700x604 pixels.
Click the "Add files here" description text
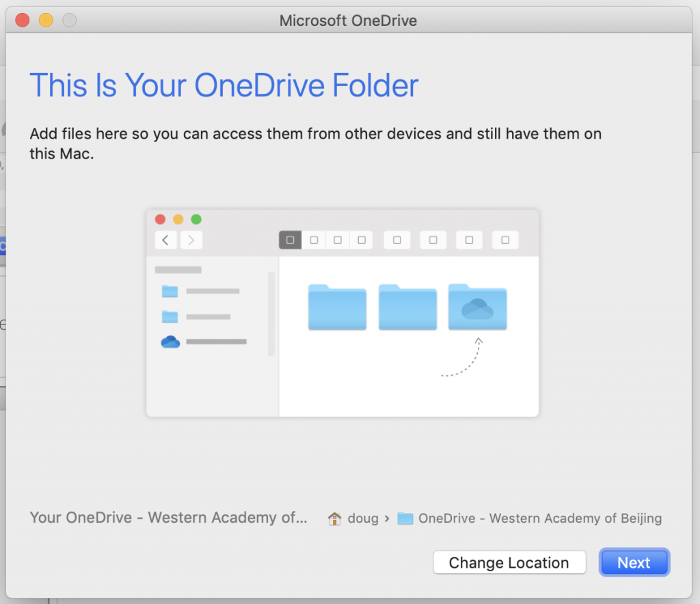coord(316,143)
